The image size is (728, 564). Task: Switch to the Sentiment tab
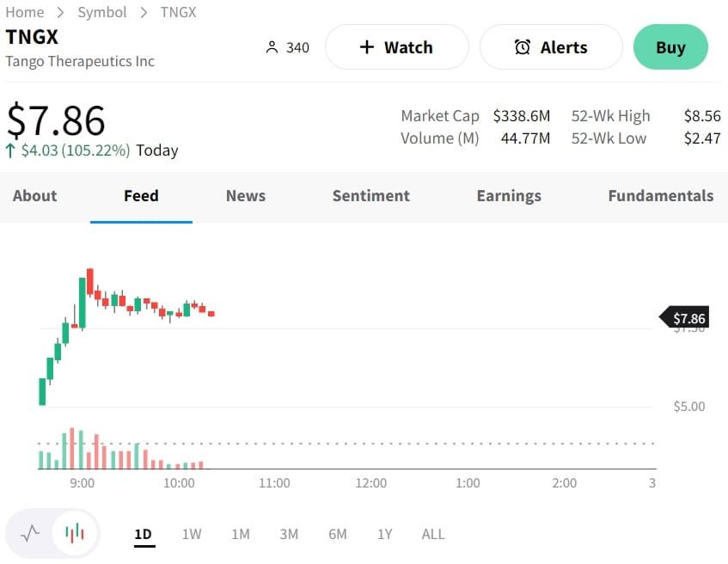click(371, 196)
